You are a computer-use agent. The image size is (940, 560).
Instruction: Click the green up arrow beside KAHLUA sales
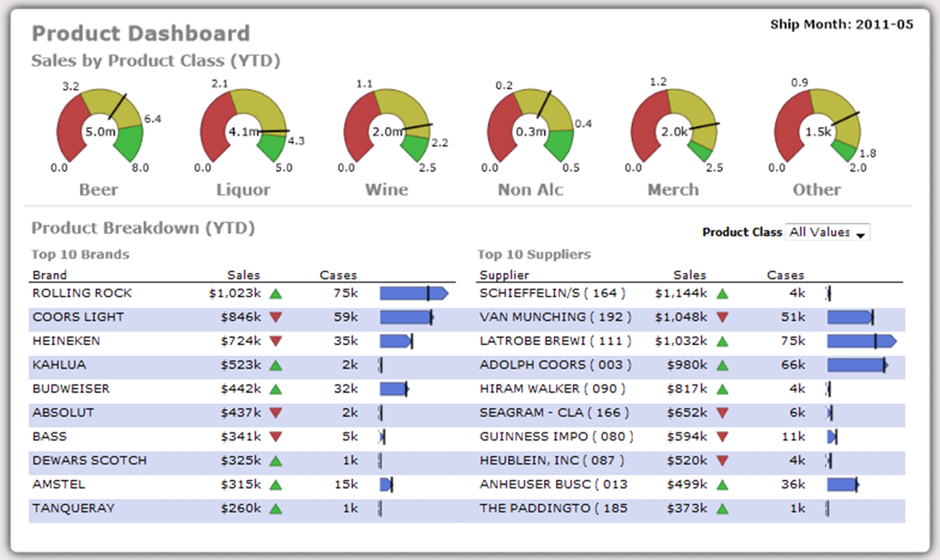(276, 365)
